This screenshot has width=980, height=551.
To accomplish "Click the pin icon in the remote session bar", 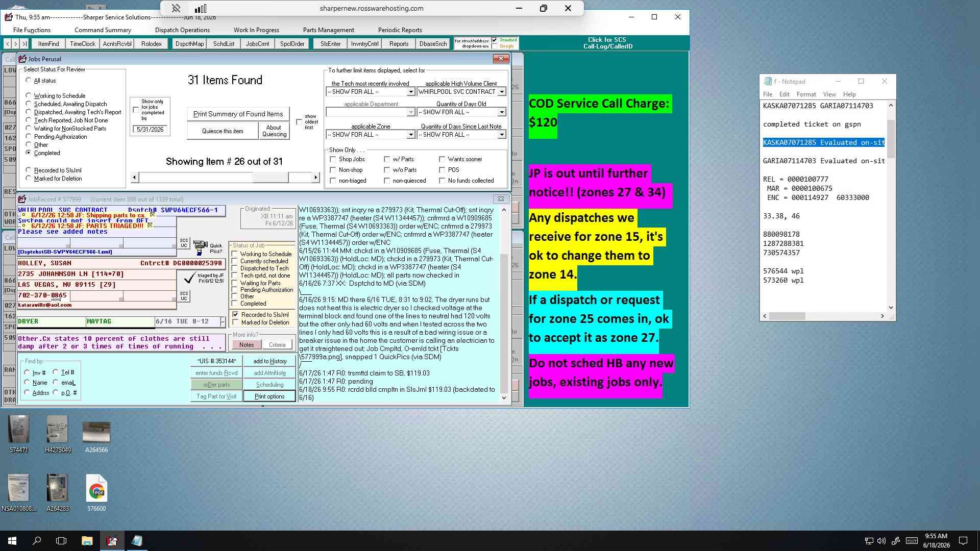I will point(176,8).
